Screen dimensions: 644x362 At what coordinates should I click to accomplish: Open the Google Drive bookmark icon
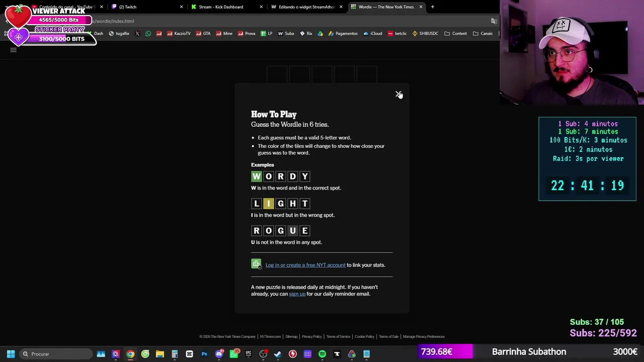click(320, 34)
